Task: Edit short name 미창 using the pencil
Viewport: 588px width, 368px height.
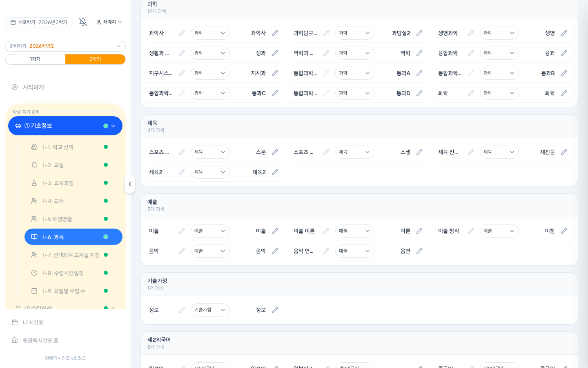Action: pos(564,231)
